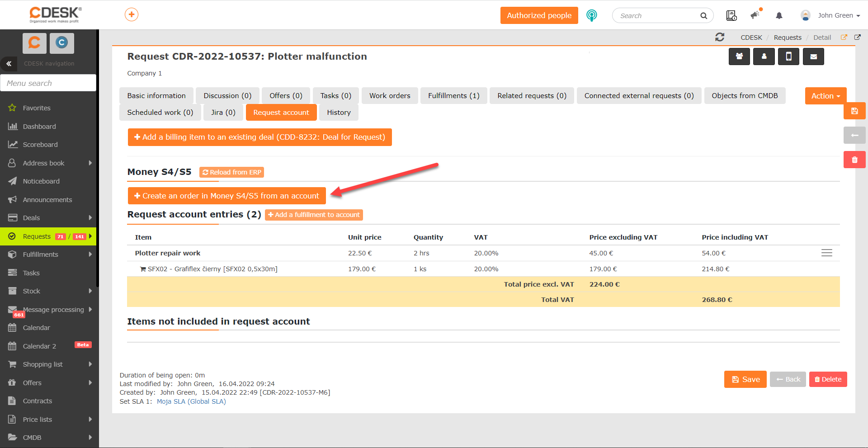Click the single person dark button
Image resolution: width=868 pixels, height=448 pixels.
[x=764, y=57]
